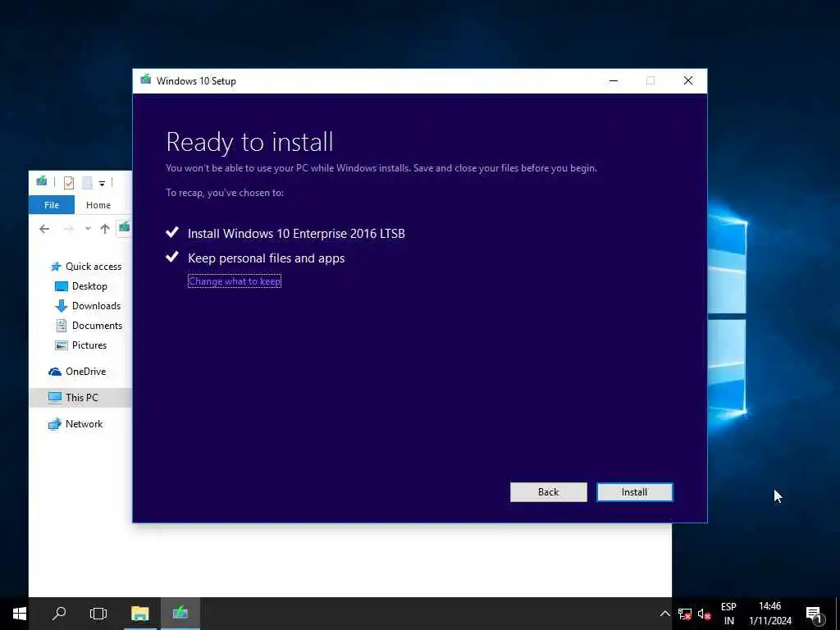The image size is (840, 630).
Task: Close the Windows 10 Setup window
Action: 688,81
